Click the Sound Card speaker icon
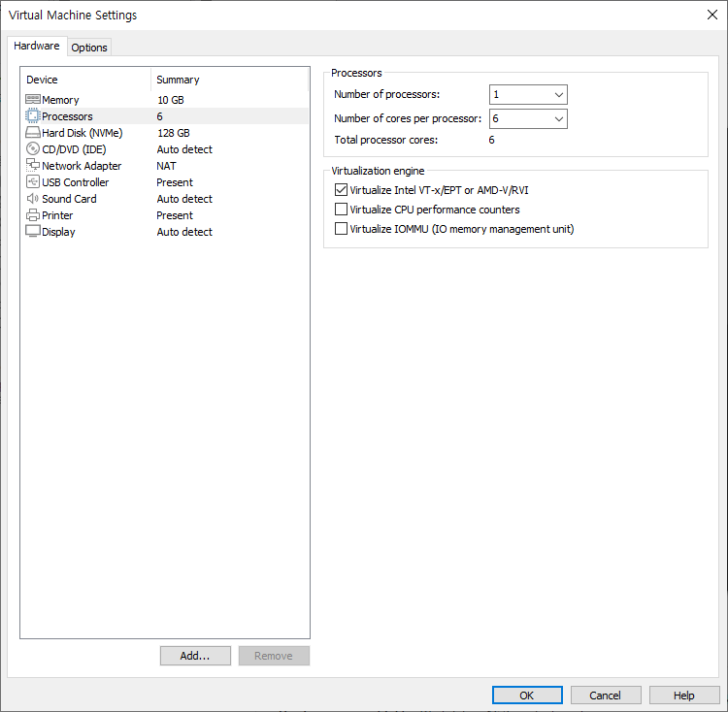This screenshot has width=728, height=712. [x=32, y=199]
